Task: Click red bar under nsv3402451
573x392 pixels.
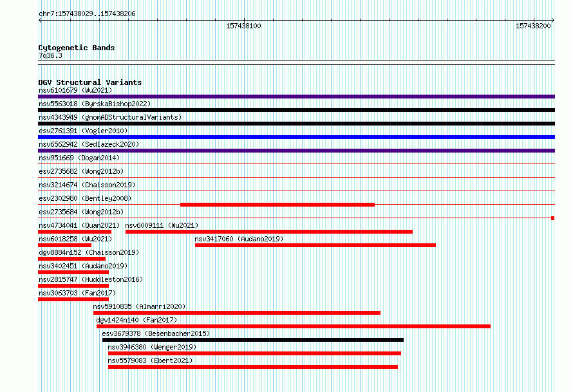Action: pos(73,272)
